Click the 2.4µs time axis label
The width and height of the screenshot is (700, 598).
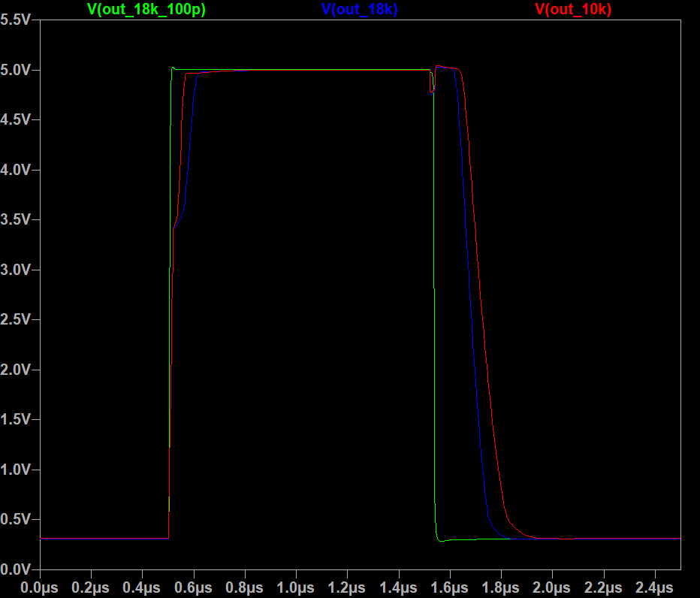(654, 587)
